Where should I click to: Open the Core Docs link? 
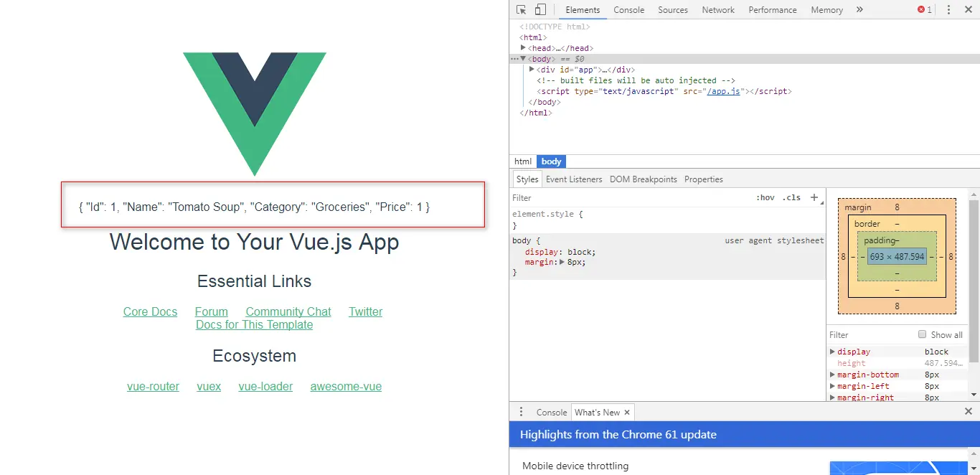point(150,311)
